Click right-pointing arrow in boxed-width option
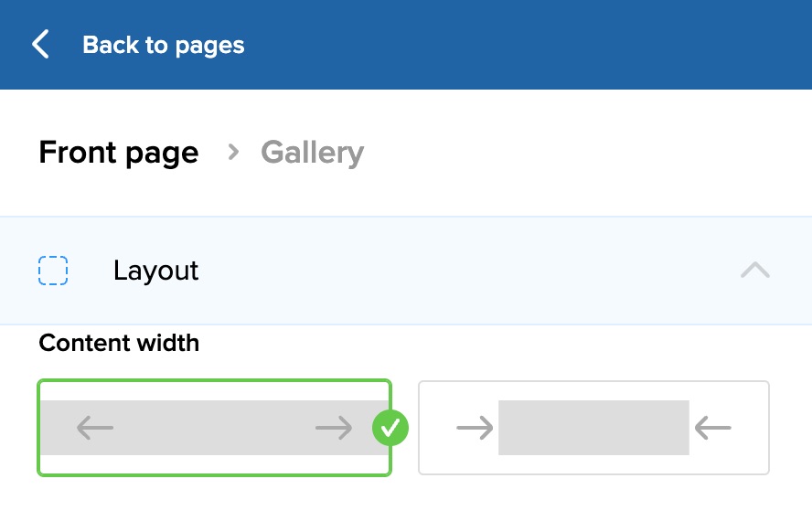812x521 pixels. 475,427
